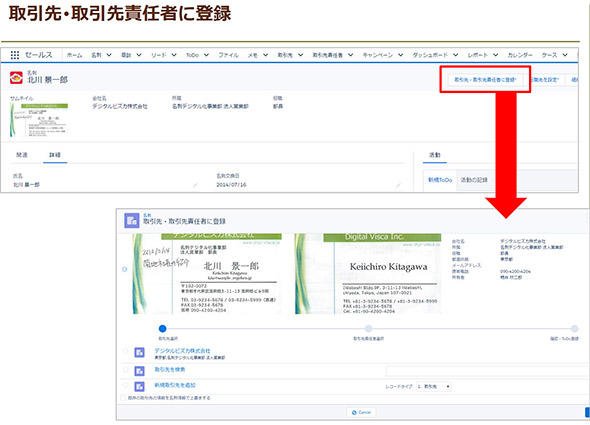Click the Cancel button in the dialog
The height and width of the screenshot is (425, 590).
pos(361,412)
